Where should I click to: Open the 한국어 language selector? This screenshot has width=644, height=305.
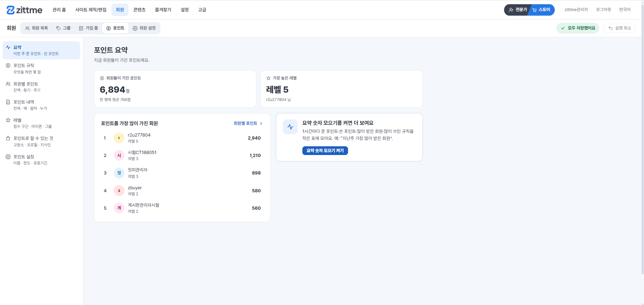pyautogui.click(x=625, y=10)
